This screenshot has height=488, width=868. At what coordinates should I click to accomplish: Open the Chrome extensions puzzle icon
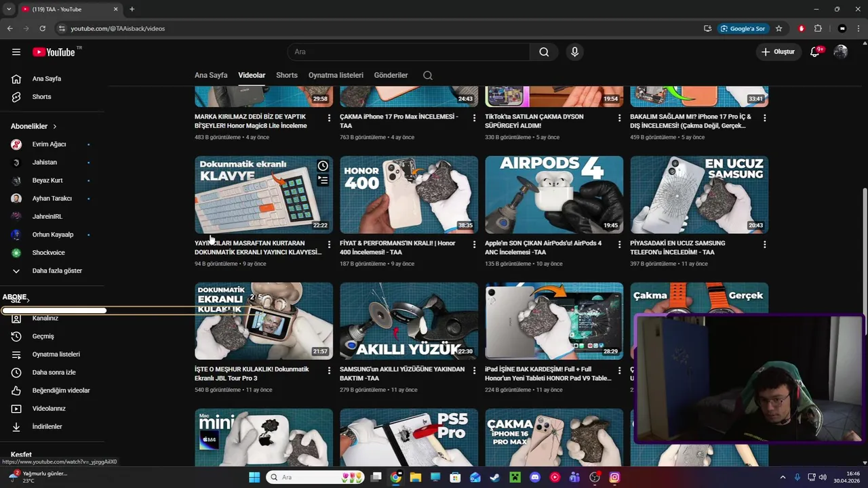[818, 28]
